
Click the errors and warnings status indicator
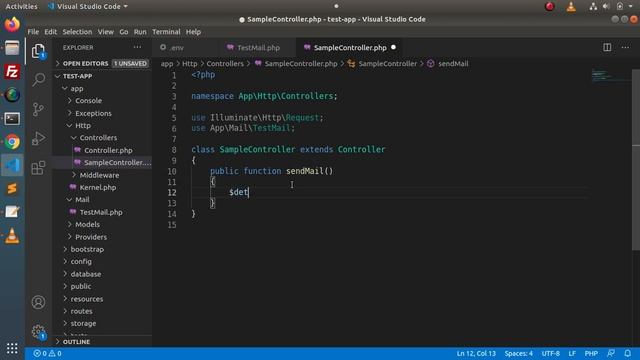tap(47, 353)
